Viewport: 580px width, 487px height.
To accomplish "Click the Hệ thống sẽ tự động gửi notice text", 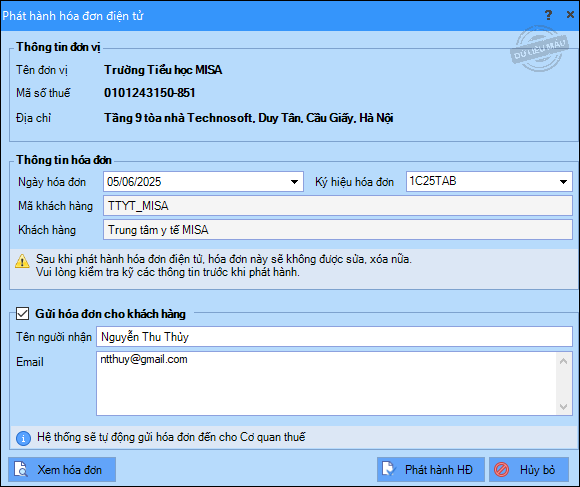I will coord(171,437).
